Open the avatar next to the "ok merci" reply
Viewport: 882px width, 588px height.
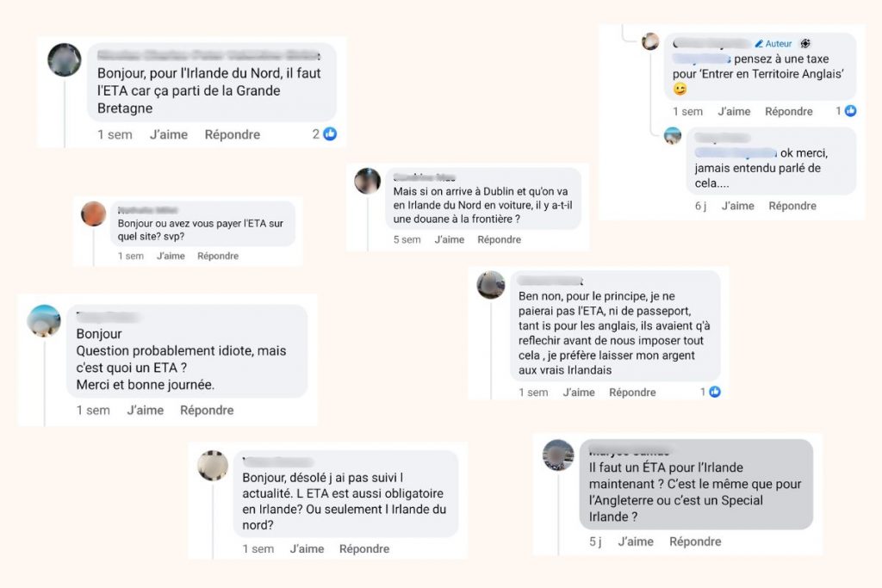coord(673,136)
